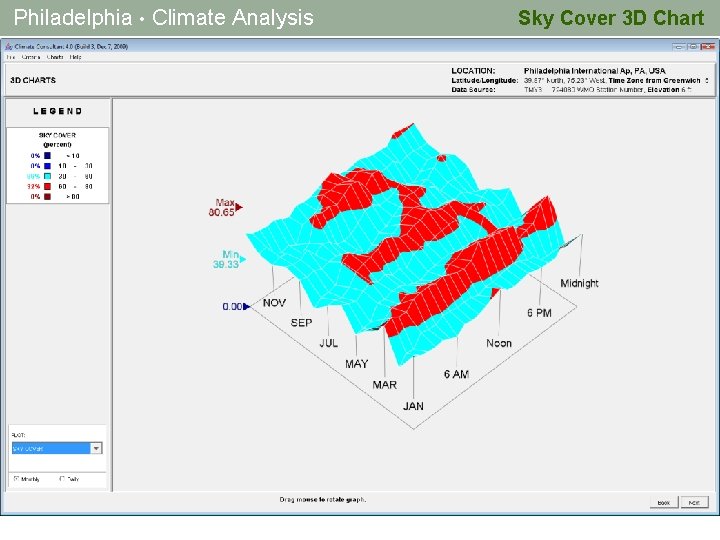
Task: Click the JAN axis label
Action: pyautogui.click(x=413, y=406)
